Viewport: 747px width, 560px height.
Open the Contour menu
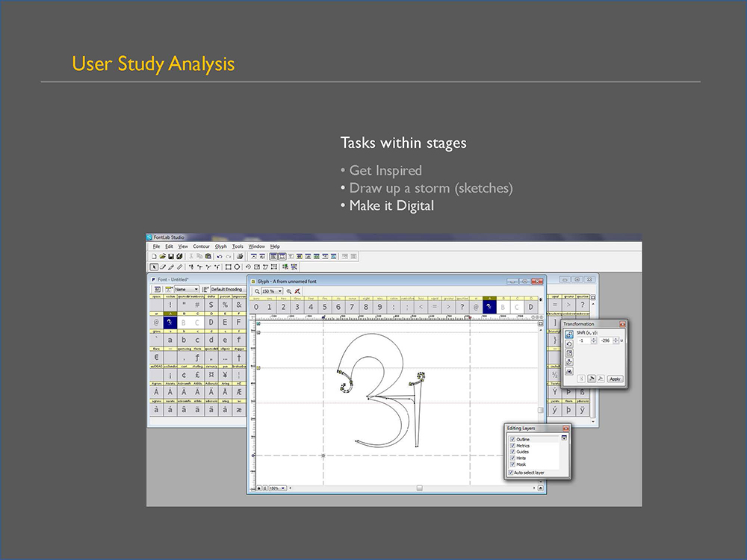coord(201,246)
